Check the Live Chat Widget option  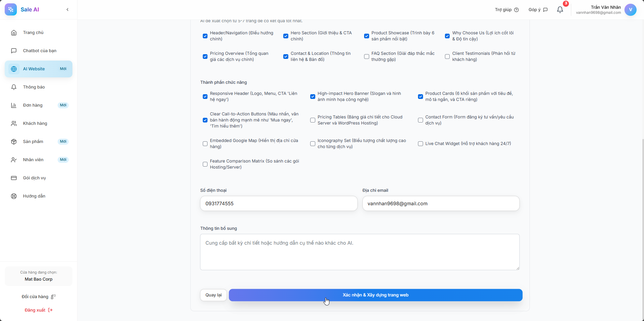pos(420,144)
